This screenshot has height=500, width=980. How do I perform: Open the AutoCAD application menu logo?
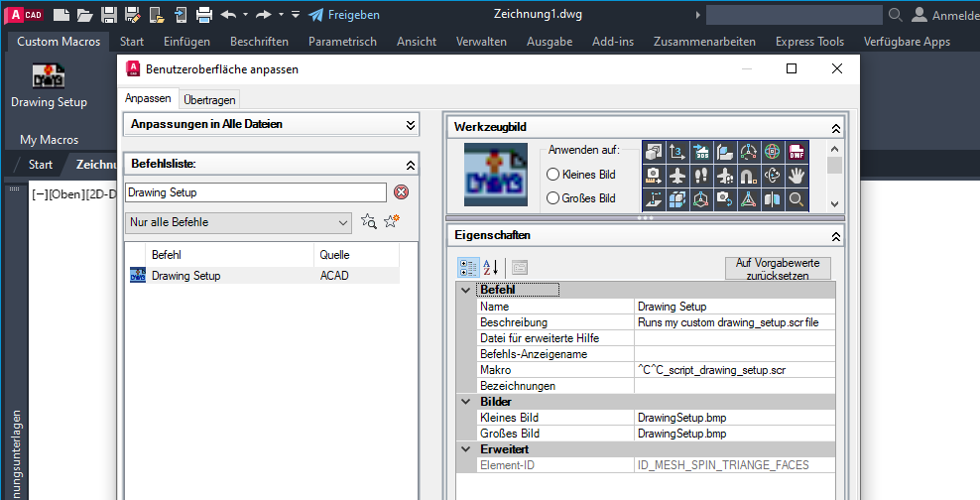(x=26, y=14)
